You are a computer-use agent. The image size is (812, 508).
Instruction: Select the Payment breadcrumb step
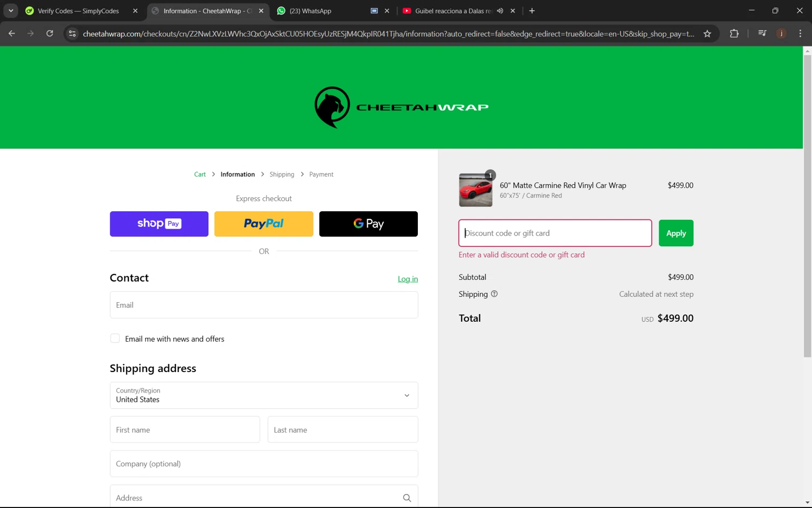(x=321, y=174)
